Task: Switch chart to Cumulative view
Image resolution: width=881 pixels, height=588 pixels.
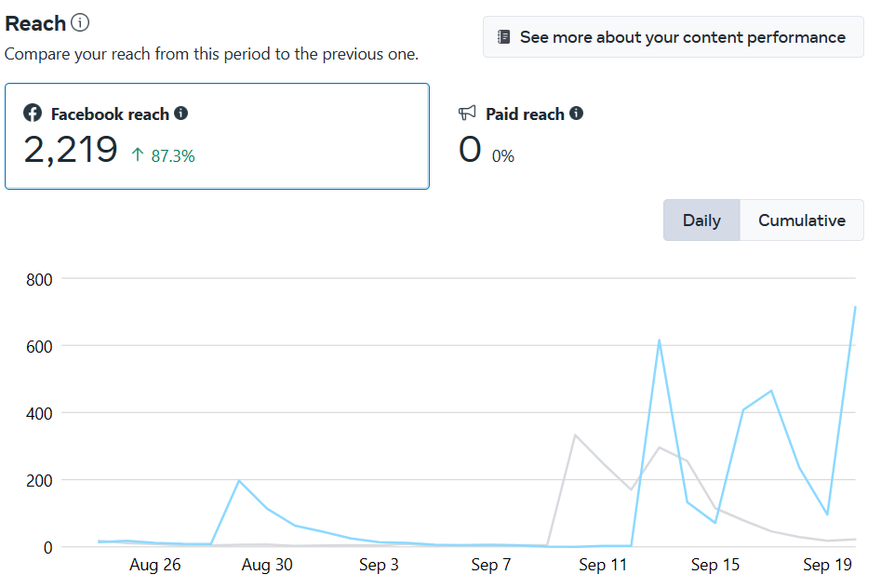Action: pyautogui.click(x=801, y=220)
